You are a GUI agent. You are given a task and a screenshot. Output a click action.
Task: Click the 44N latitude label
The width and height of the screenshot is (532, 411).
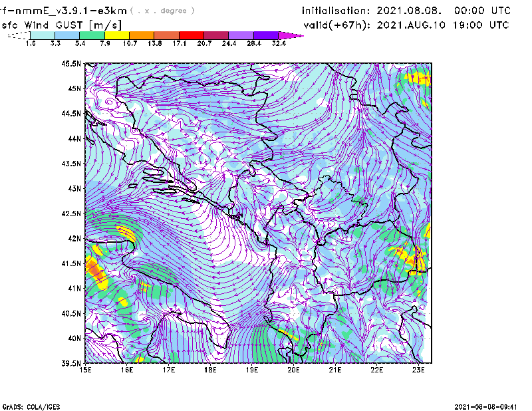point(74,138)
